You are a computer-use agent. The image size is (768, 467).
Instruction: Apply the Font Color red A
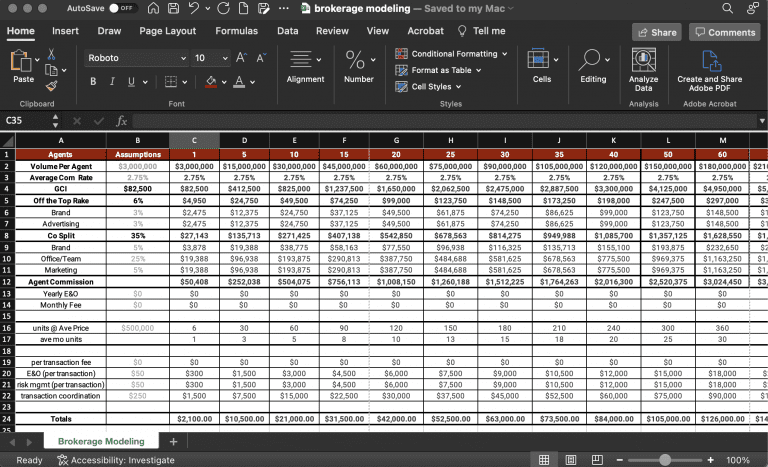coord(239,82)
